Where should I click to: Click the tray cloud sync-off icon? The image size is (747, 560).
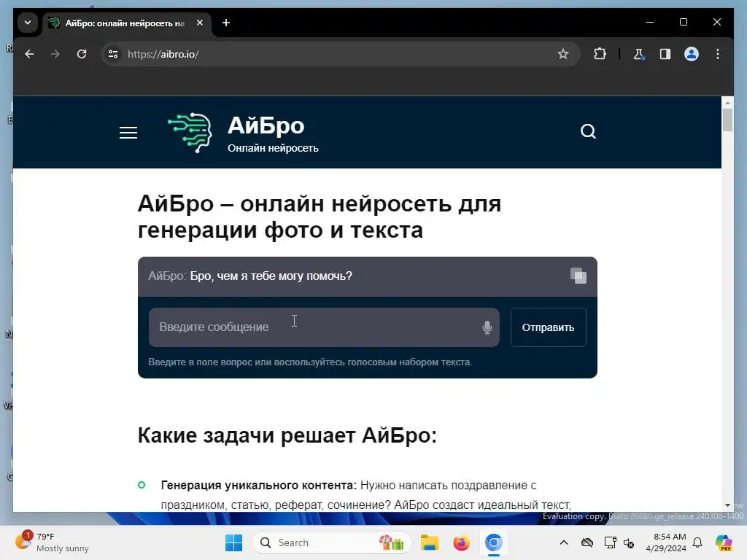click(x=587, y=542)
